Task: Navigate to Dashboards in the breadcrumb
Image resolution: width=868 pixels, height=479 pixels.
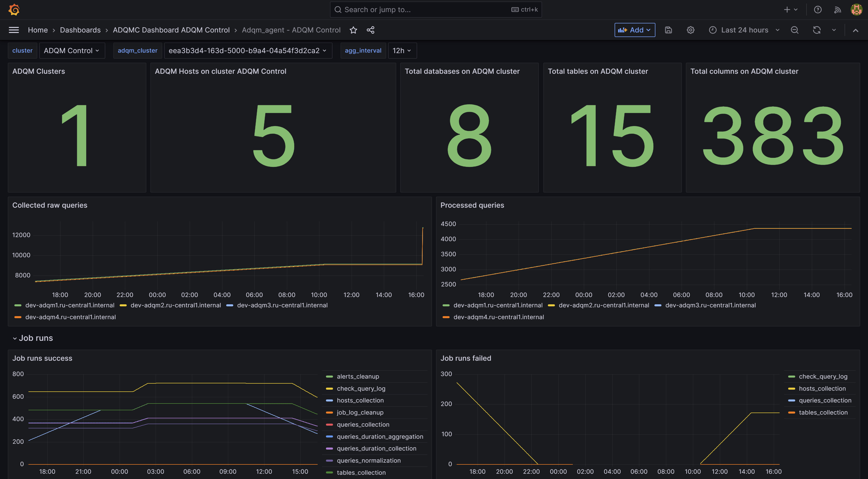Action: pyautogui.click(x=80, y=30)
